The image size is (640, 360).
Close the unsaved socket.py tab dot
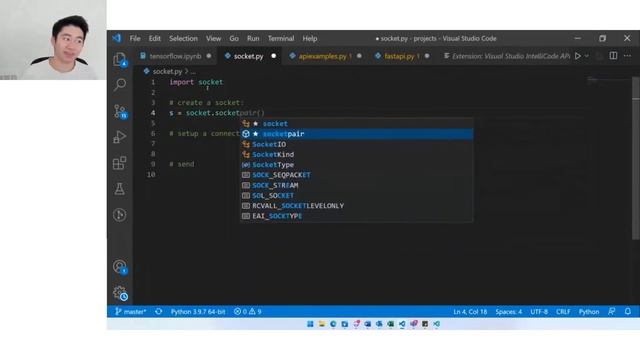tap(273, 56)
